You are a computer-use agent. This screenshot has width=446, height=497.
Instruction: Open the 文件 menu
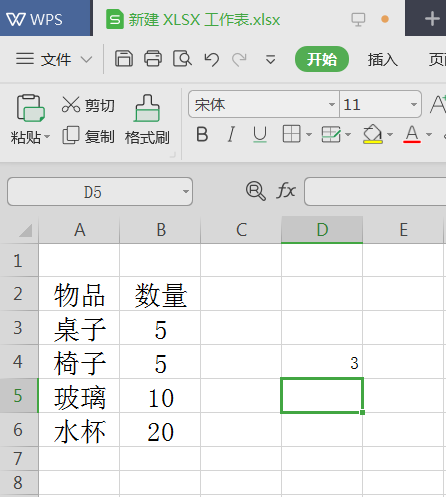pyautogui.click(x=54, y=59)
